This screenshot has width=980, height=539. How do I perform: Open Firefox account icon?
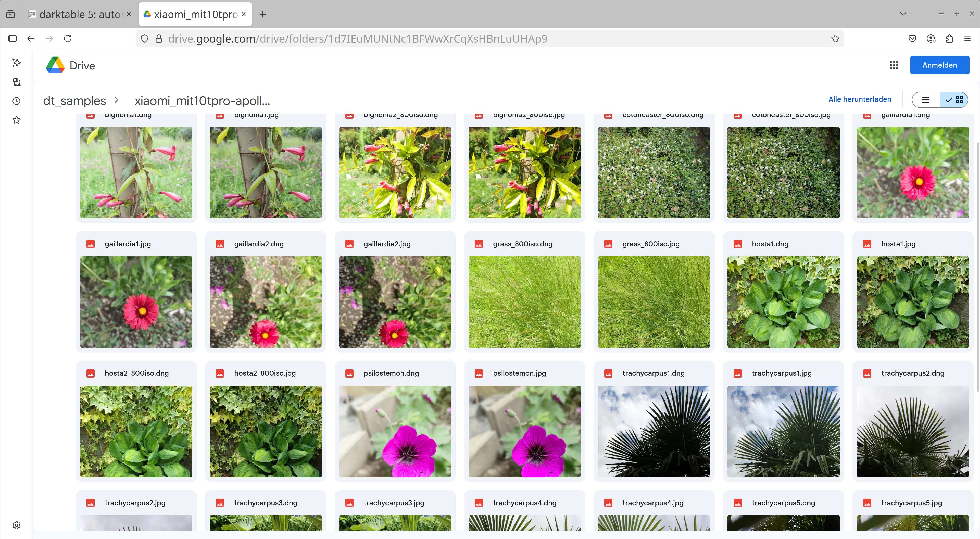pos(931,39)
